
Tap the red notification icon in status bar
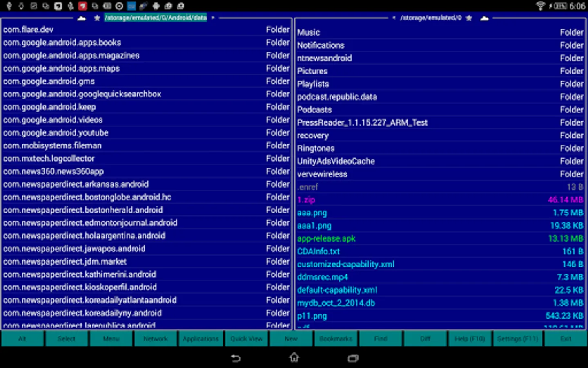point(83,6)
